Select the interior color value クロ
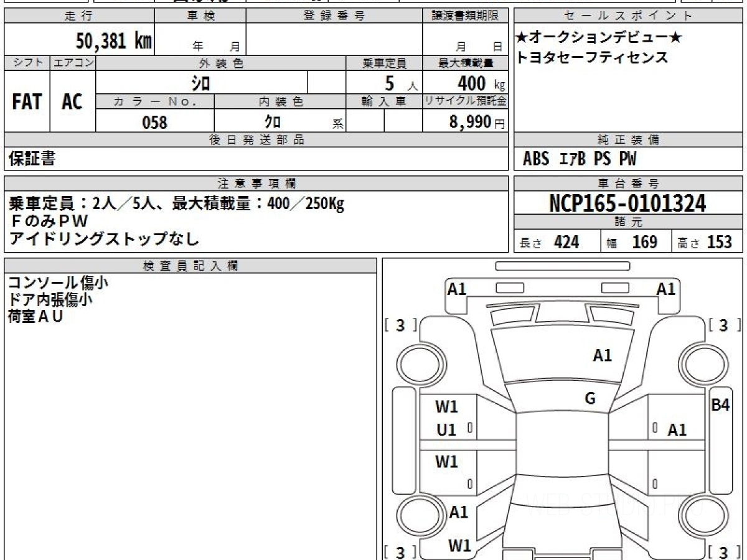Viewport: 747px width, 560px height. click(x=272, y=122)
